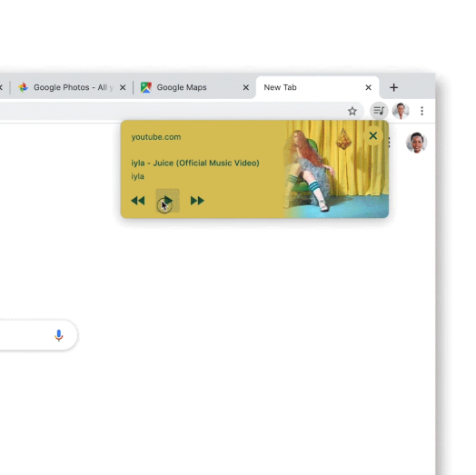Screen dimensions: 476x475
Task: Dismiss the media control card
Action: coord(373,135)
